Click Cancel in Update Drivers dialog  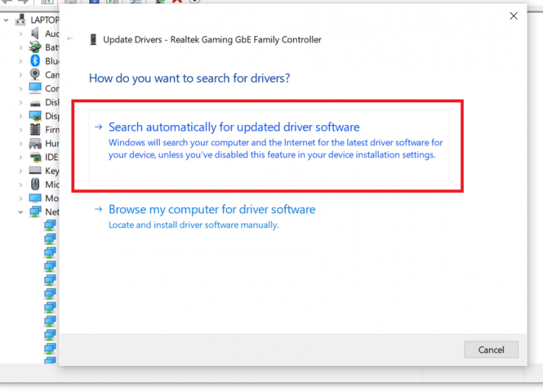(491, 350)
